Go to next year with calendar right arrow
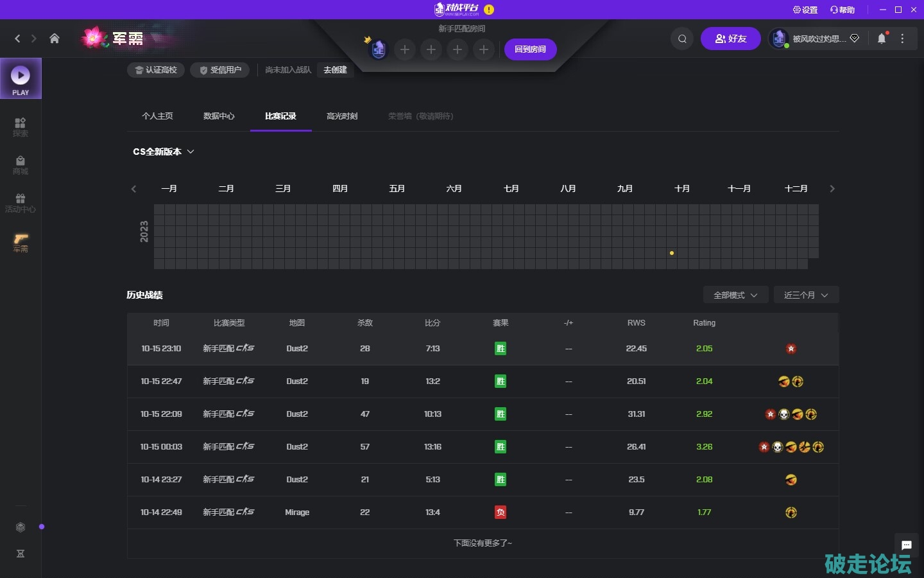Screen dimensions: 924x578 832,189
